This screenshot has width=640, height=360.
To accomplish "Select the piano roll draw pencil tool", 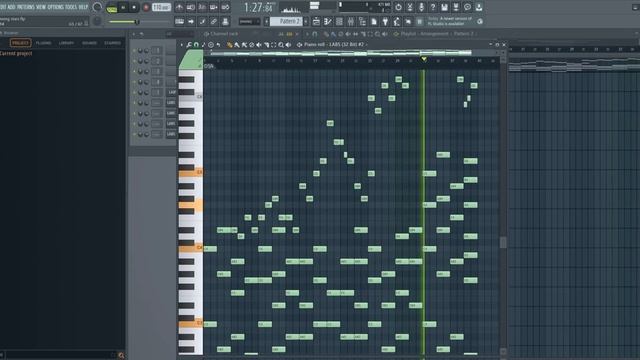I will pyautogui.click(x=229, y=45).
